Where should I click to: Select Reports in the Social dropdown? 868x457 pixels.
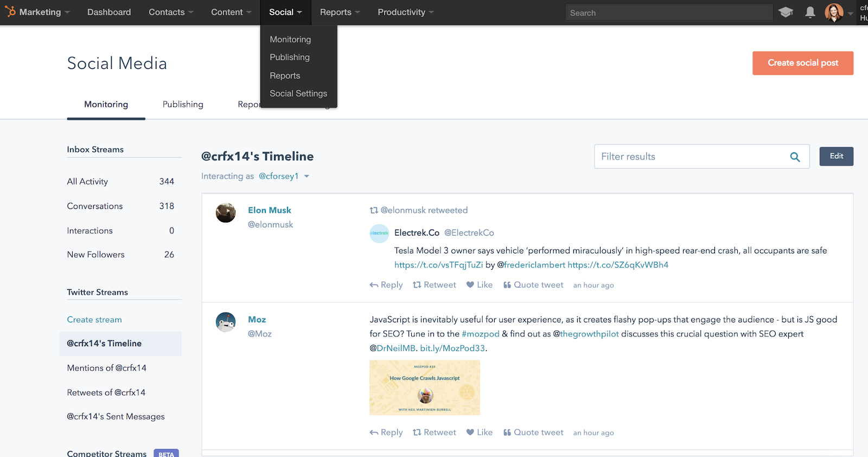[285, 76]
